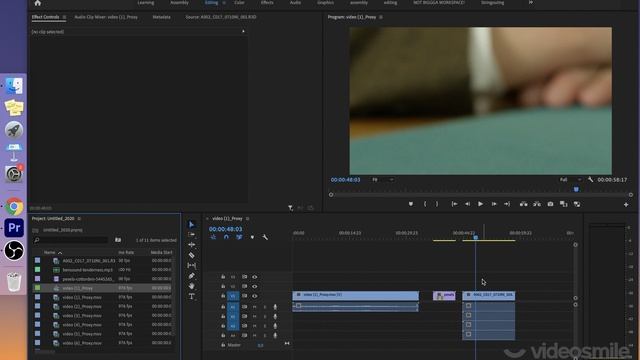Enable voice-over record on A1 track

click(275, 307)
